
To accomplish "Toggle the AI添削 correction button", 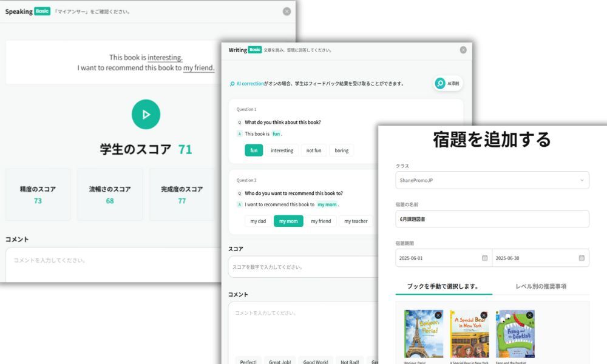I will tap(448, 84).
